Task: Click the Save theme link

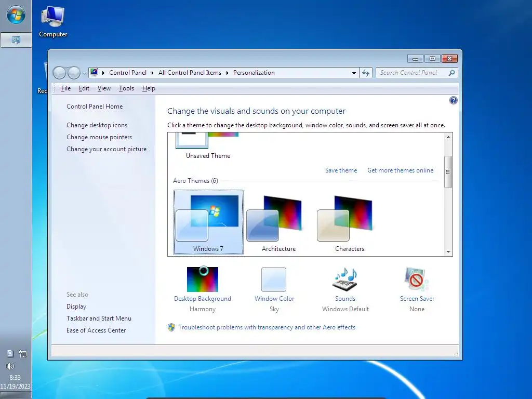Action: coord(341,170)
